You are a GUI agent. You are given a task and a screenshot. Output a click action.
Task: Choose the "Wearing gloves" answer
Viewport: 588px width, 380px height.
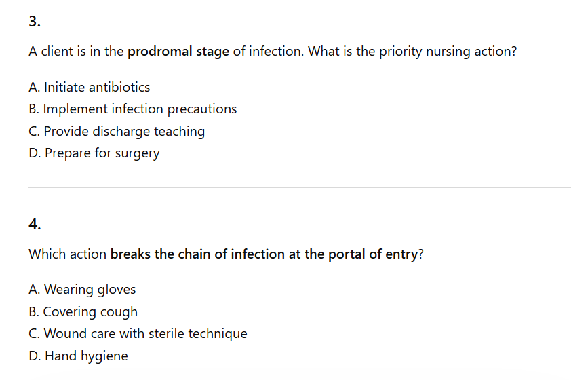coord(82,290)
